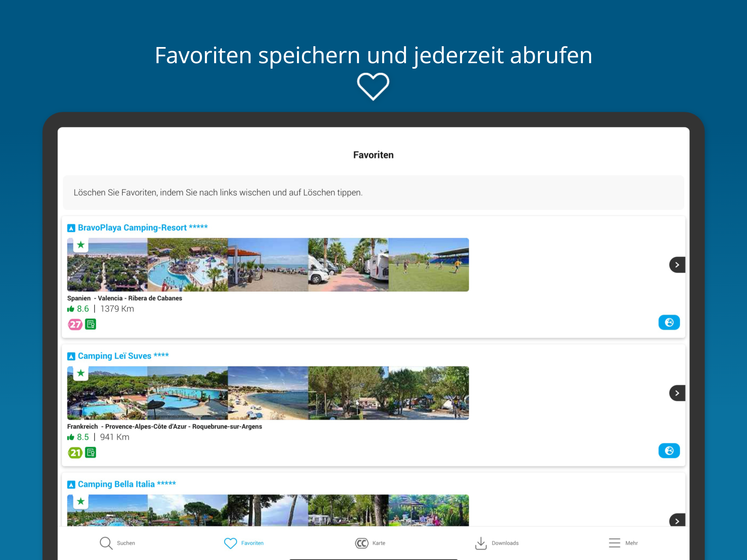The width and height of the screenshot is (747, 560).
Task: Expand Camping Bella Italia carousel arrow
Action: click(677, 521)
